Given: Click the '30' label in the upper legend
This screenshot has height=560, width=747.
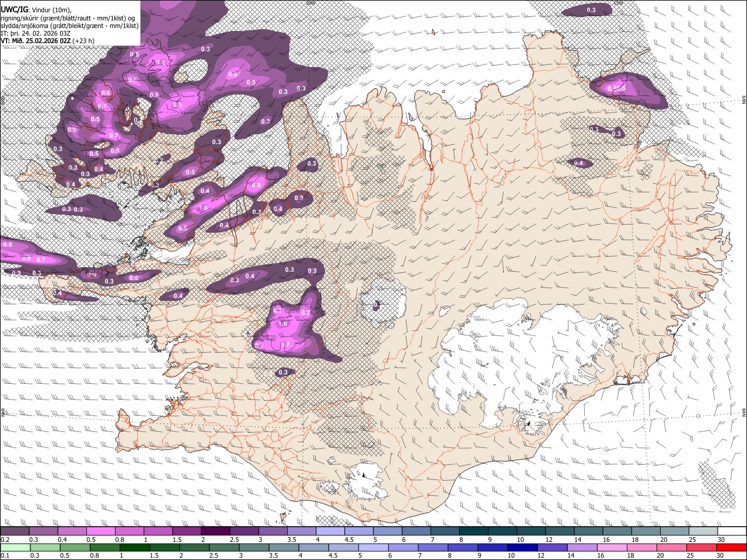Looking at the screenshot, I should tap(722, 540).
